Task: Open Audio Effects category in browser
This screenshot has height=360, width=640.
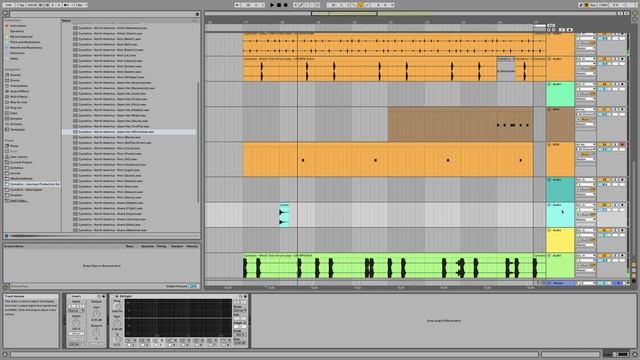Action: (x=19, y=91)
